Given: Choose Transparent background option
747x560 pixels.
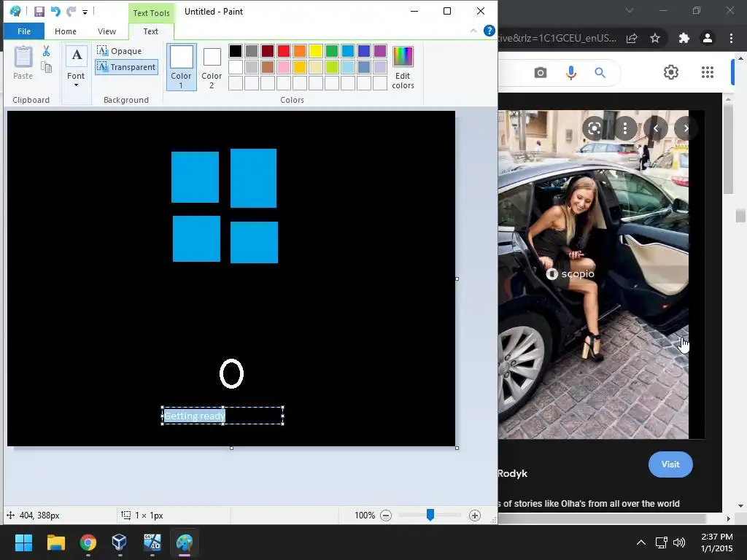Looking at the screenshot, I should [127, 66].
